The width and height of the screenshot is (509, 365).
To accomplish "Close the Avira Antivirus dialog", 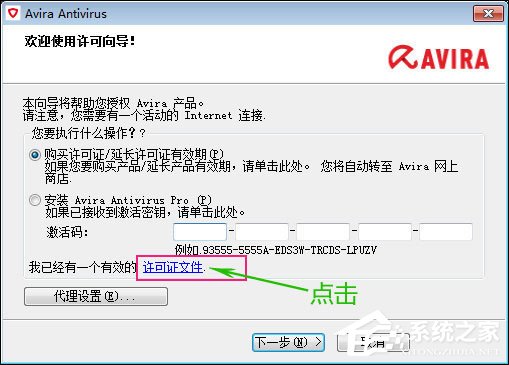I will (x=488, y=14).
